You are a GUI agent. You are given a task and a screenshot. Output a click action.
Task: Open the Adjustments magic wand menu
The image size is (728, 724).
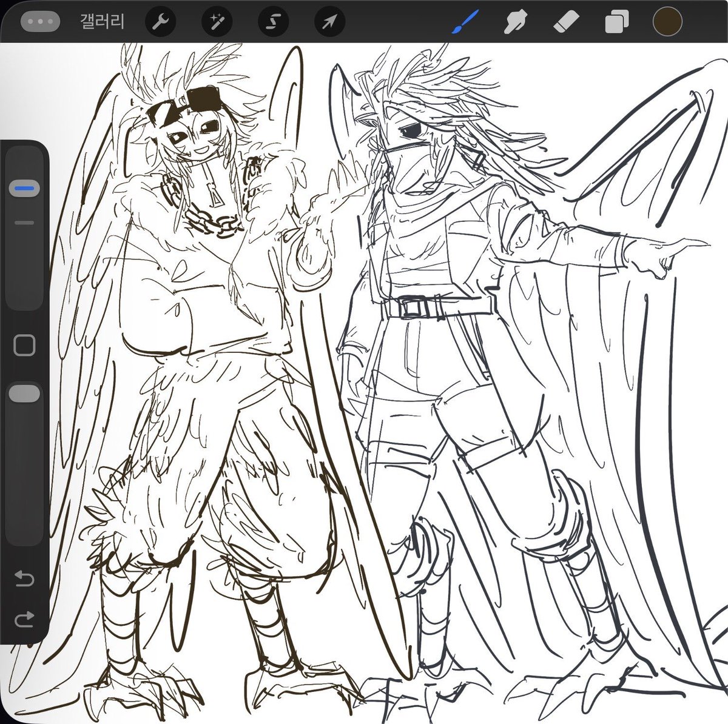[x=217, y=22]
